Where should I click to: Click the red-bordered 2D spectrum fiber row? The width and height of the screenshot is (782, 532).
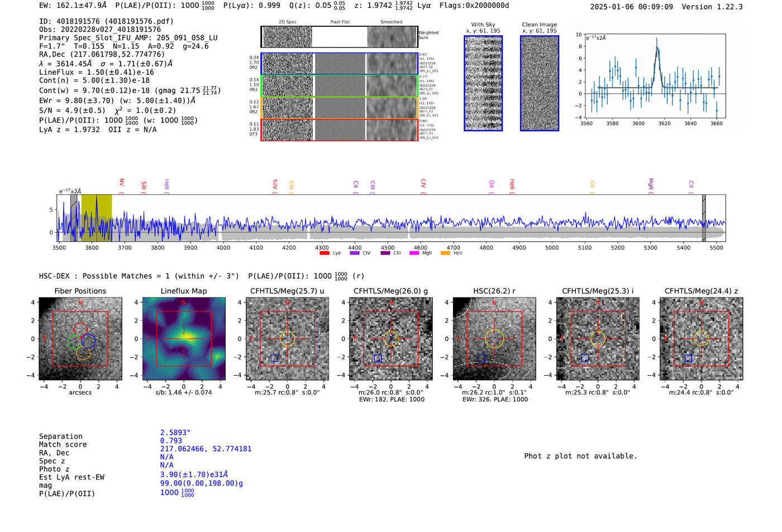[x=340, y=130]
